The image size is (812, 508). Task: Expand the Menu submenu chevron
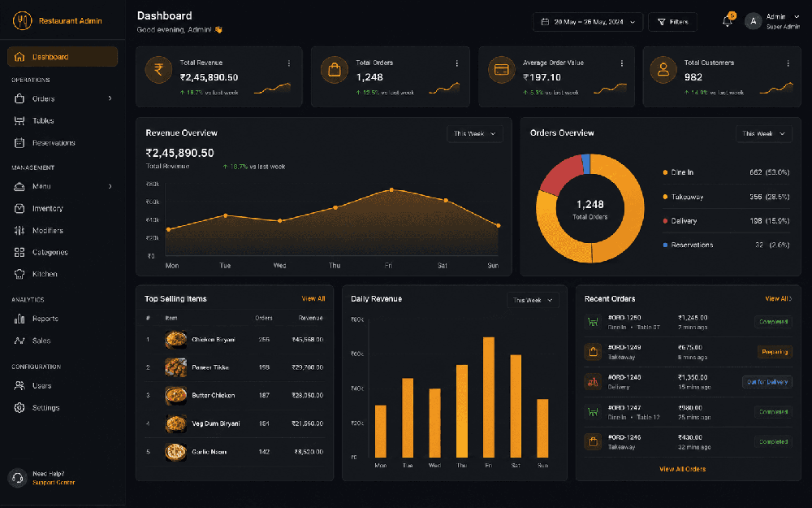tap(110, 186)
